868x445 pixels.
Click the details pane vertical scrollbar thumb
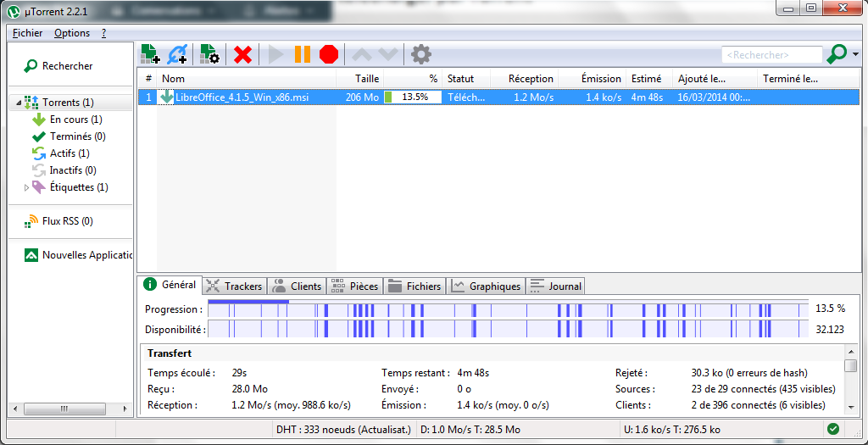click(x=851, y=366)
